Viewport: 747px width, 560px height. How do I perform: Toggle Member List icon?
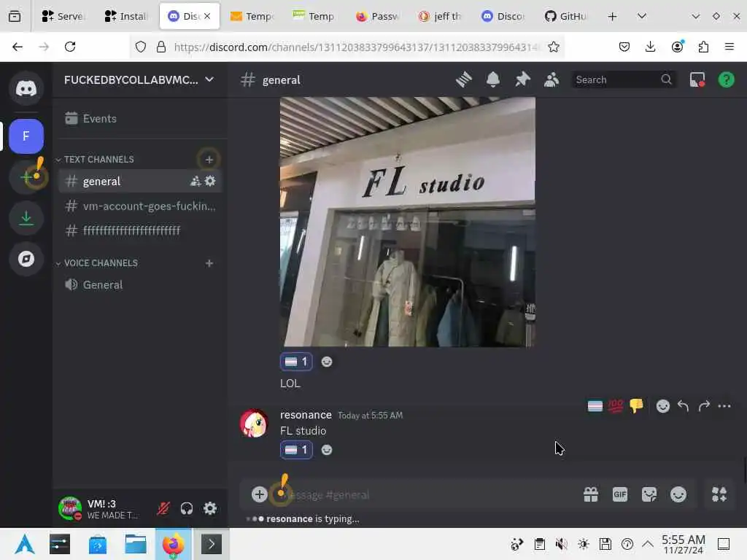coord(551,79)
